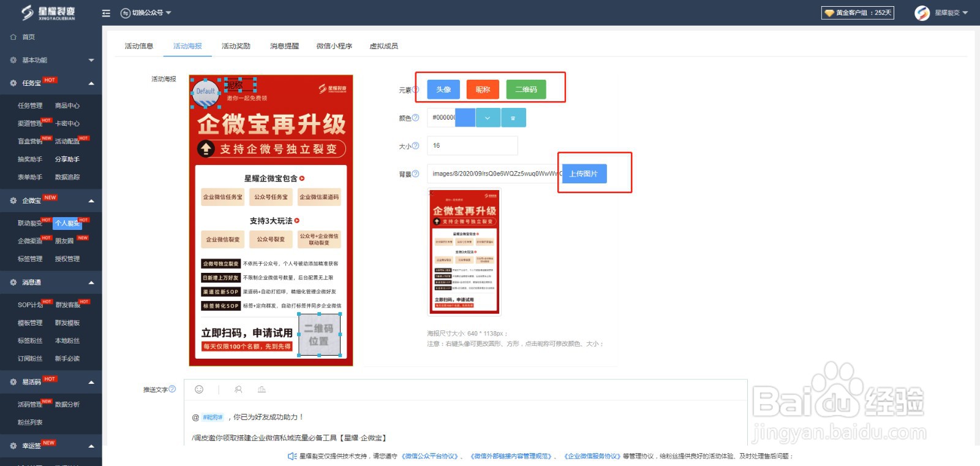Click the gear icon next to 任务宝

click(13, 83)
